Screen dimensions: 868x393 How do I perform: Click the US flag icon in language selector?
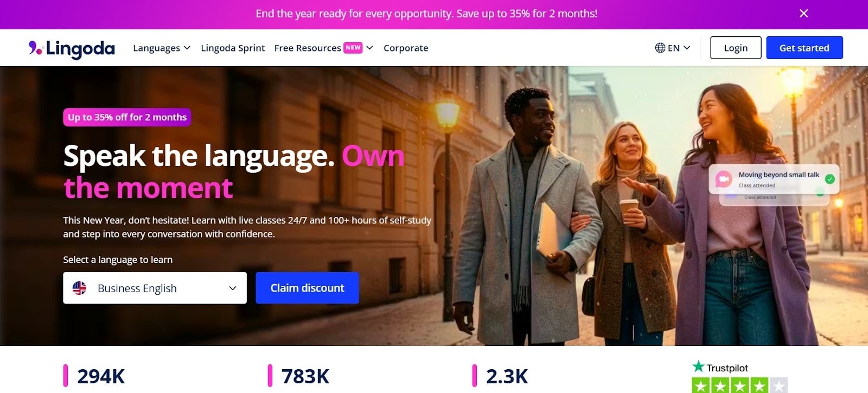coord(80,288)
